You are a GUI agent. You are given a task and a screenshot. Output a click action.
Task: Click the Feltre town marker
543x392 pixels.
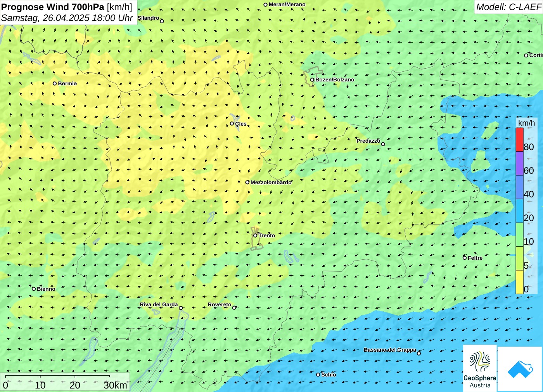pos(465,258)
